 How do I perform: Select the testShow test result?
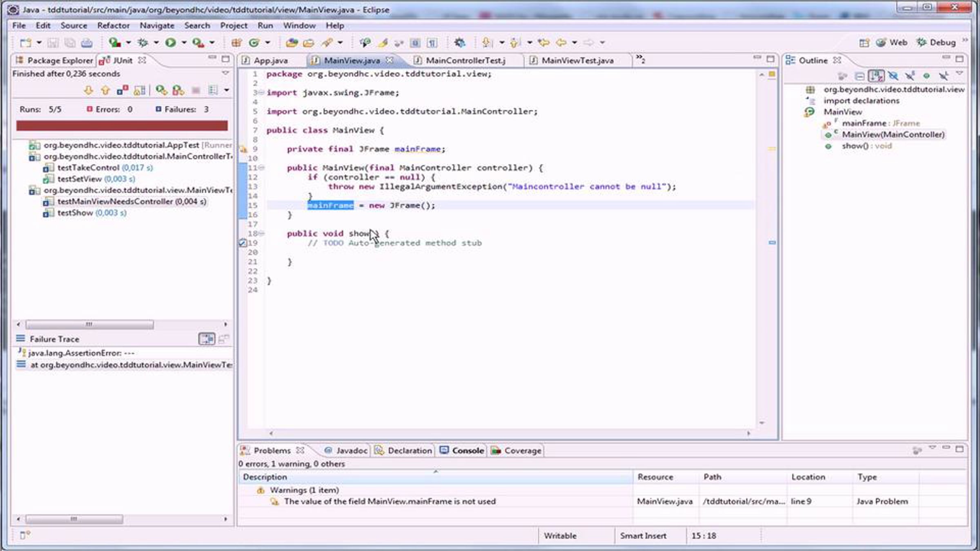(x=85, y=213)
